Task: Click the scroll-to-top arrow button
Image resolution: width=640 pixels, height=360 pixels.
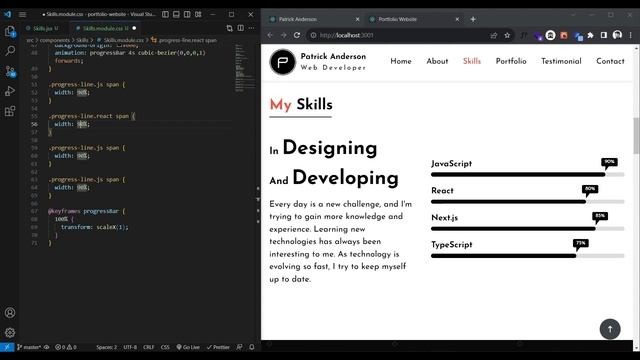Action: (610, 329)
